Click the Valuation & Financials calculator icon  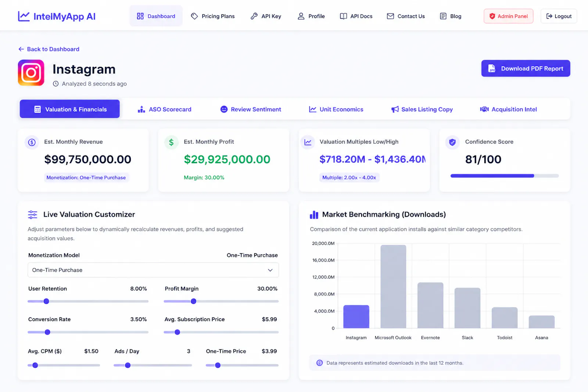click(x=37, y=109)
